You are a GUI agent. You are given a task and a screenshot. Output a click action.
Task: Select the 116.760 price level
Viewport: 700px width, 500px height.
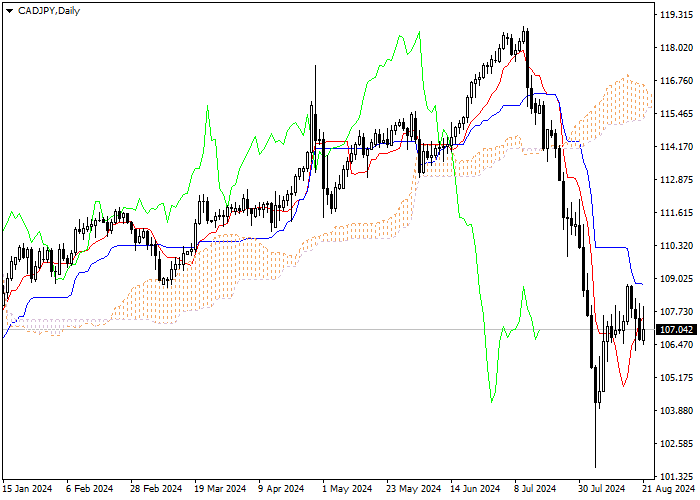676,81
